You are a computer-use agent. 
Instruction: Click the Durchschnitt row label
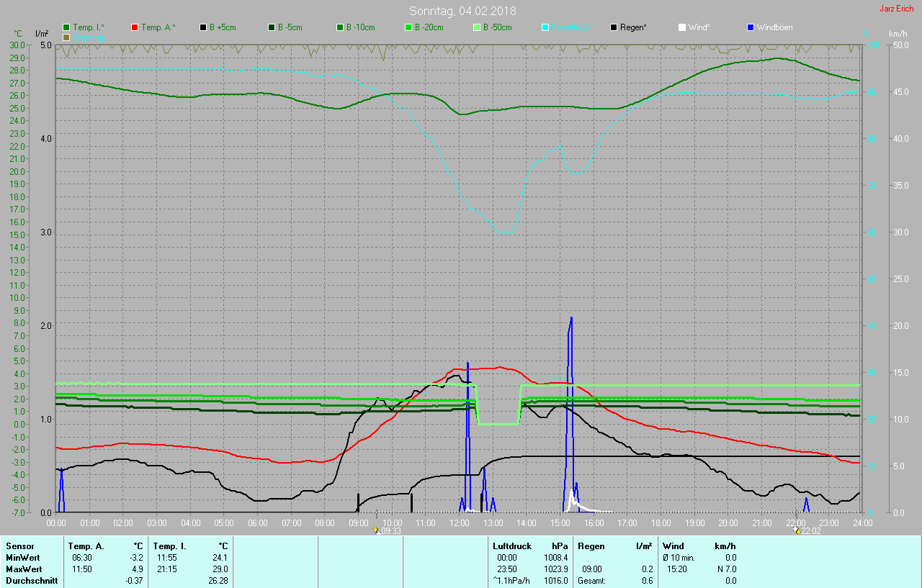tap(30, 581)
